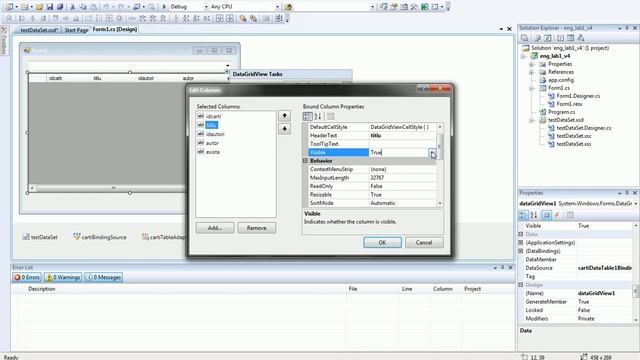640x360 pixels.
Task: Select Program.cs in Solution Explorer
Action: [x=561, y=112]
